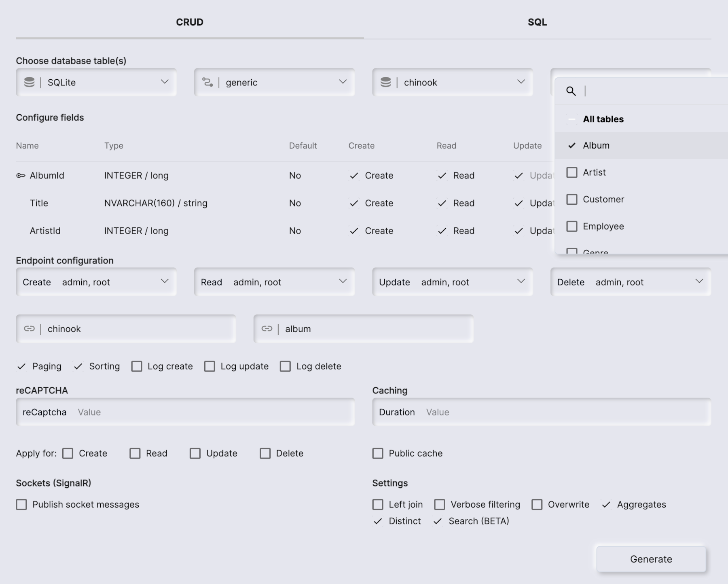Switch to the SQL tab
Viewport: 728px width, 584px height.
point(537,22)
